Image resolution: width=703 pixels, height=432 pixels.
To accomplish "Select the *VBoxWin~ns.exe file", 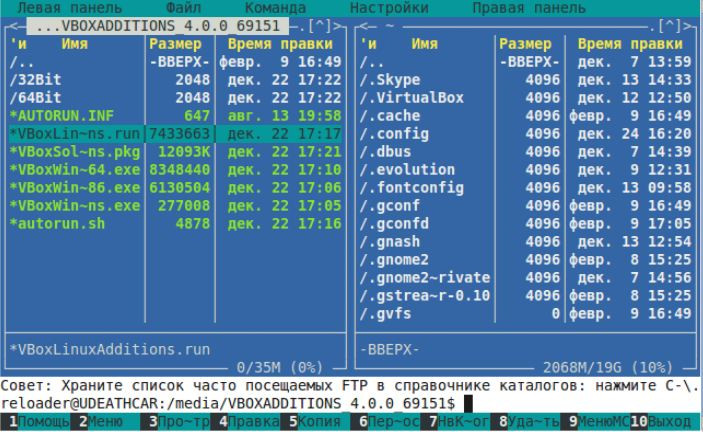I will click(x=175, y=206).
